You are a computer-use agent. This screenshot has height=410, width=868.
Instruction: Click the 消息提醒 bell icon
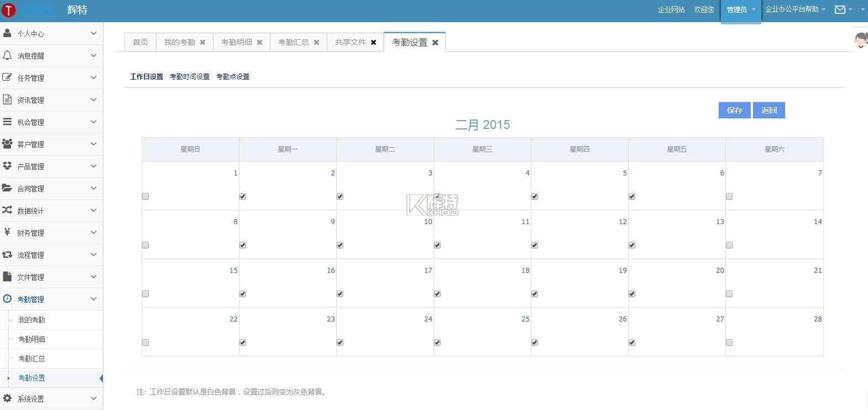click(7, 55)
